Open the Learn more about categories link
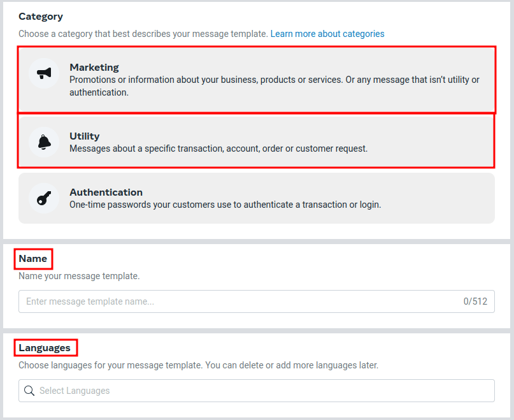The image size is (514, 420). 327,33
